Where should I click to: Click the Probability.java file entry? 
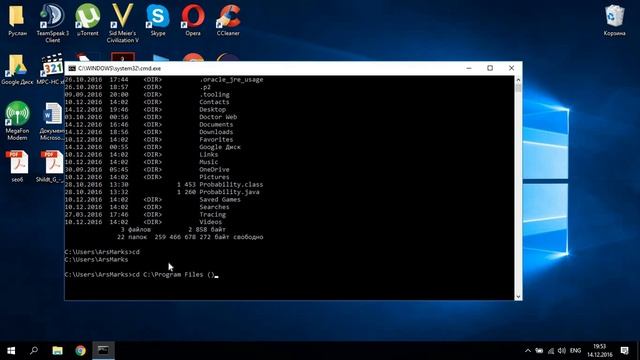coord(229,192)
